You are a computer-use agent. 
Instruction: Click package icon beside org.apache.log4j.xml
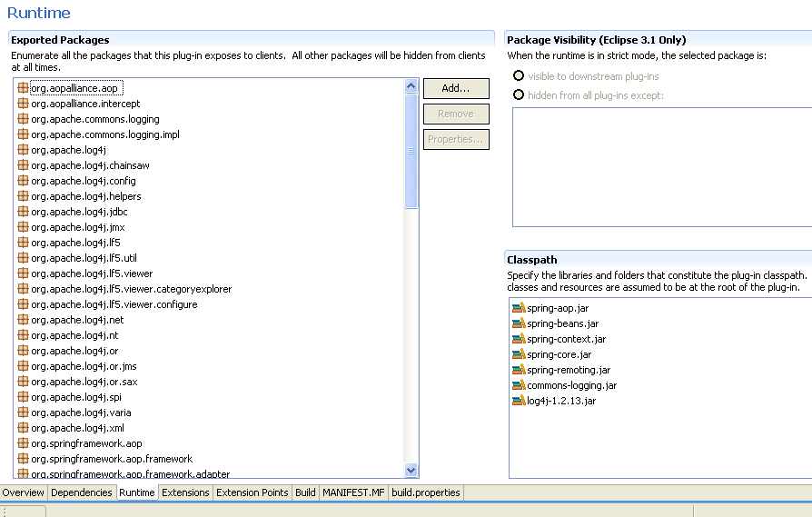(x=23, y=428)
